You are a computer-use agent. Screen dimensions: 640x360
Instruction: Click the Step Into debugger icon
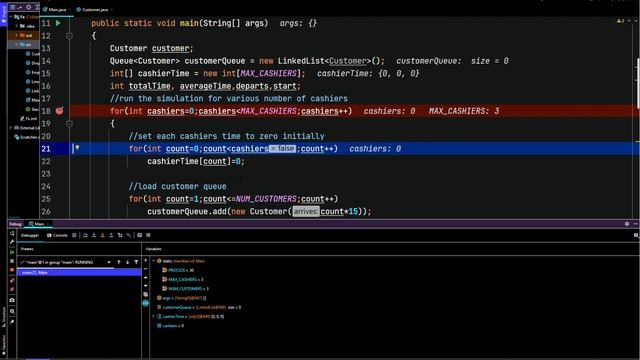point(94,235)
